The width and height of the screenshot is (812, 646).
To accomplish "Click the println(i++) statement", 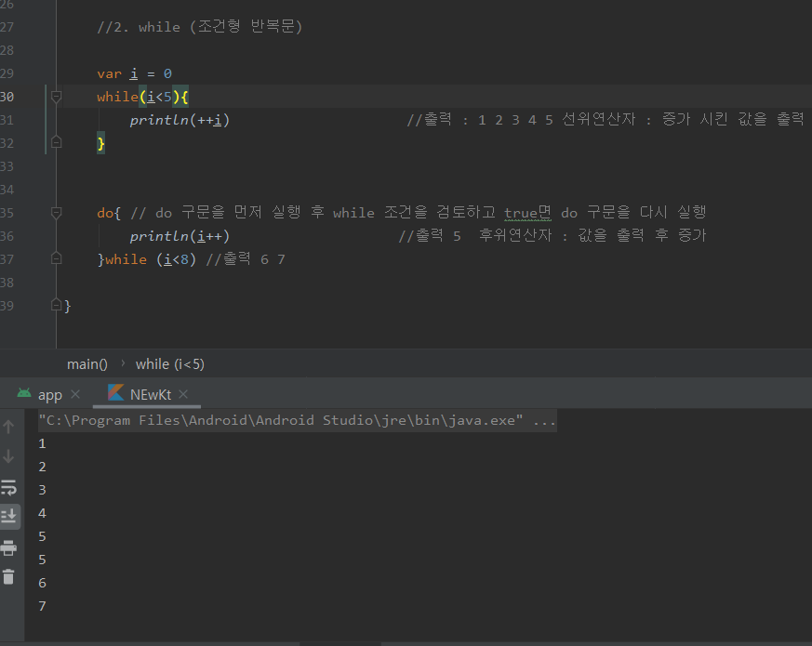I will (180, 236).
